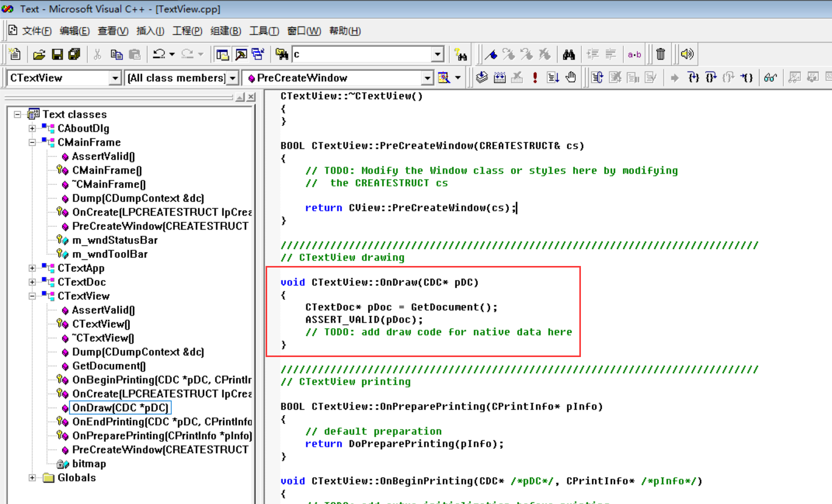
Task: Click the Find in Files icon
Action: [282, 54]
